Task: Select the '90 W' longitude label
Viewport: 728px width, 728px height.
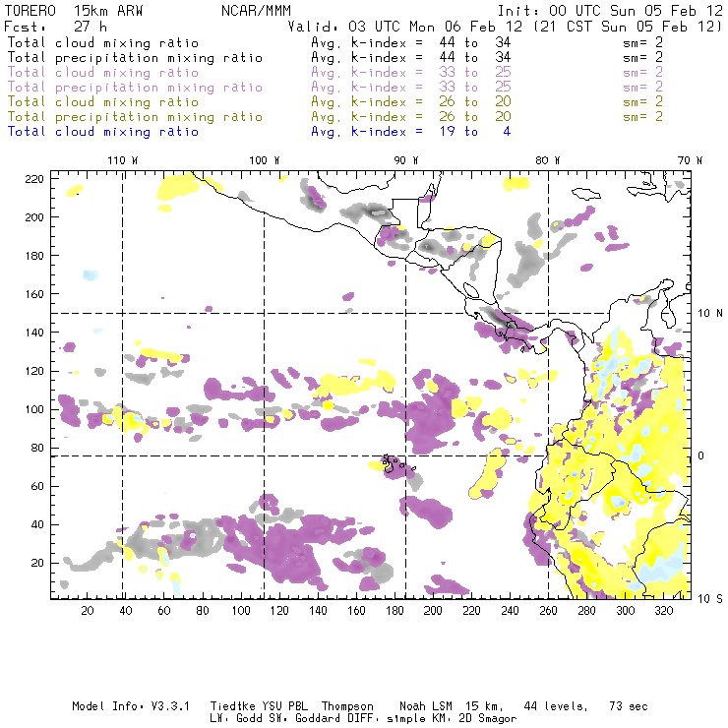Action: [x=406, y=160]
